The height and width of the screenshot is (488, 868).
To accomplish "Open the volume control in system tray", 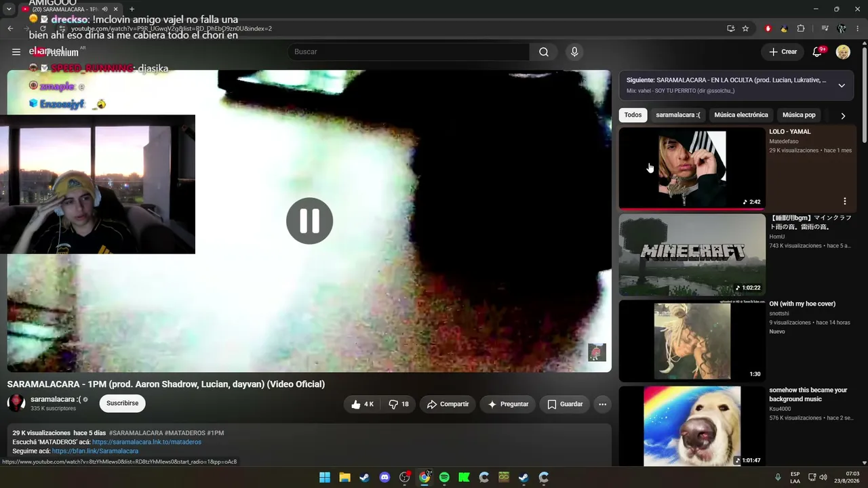I will [x=823, y=477].
